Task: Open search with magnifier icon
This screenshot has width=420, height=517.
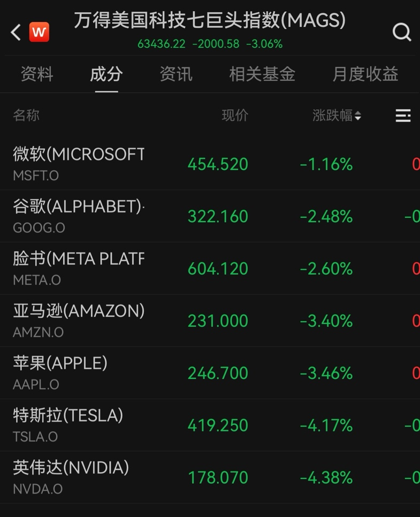Action: point(402,32)
